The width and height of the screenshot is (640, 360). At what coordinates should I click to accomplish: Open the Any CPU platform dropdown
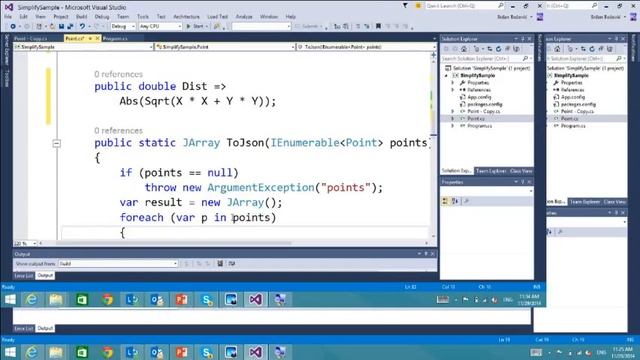pyautogui.click(x=160, y=27)
